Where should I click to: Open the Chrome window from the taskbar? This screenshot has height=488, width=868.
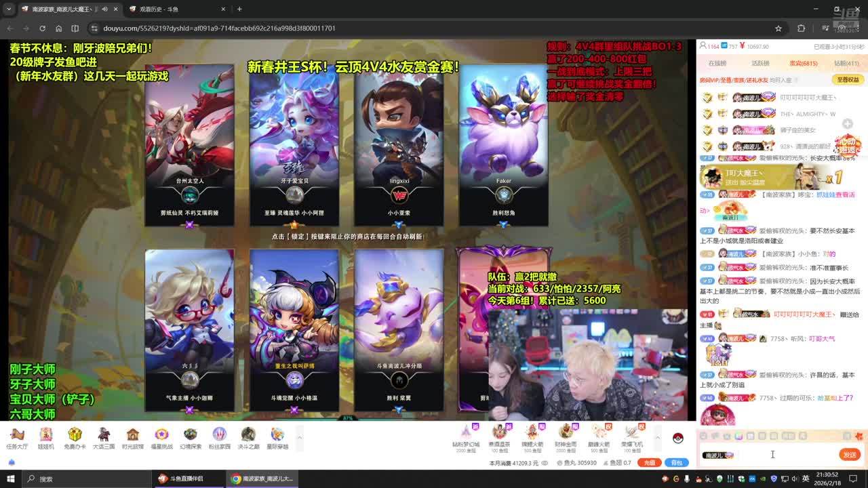point(262,479)
